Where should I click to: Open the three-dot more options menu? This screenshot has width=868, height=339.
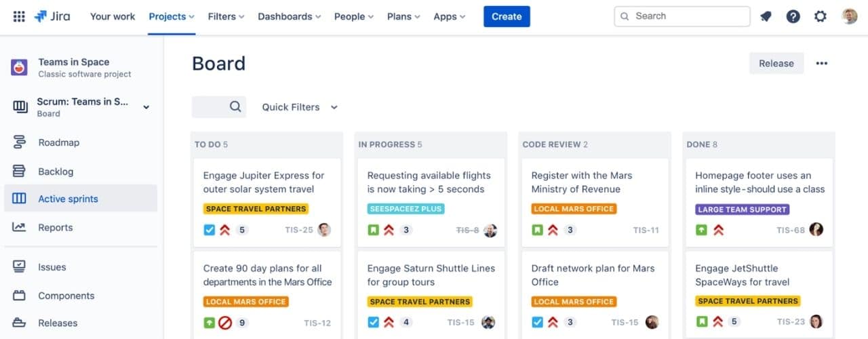[822, 64]
